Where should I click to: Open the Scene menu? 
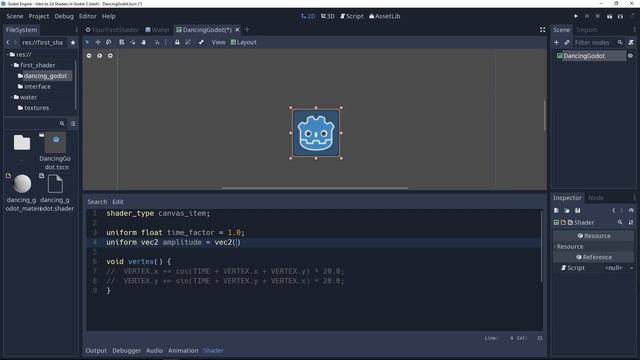point(15,16)
